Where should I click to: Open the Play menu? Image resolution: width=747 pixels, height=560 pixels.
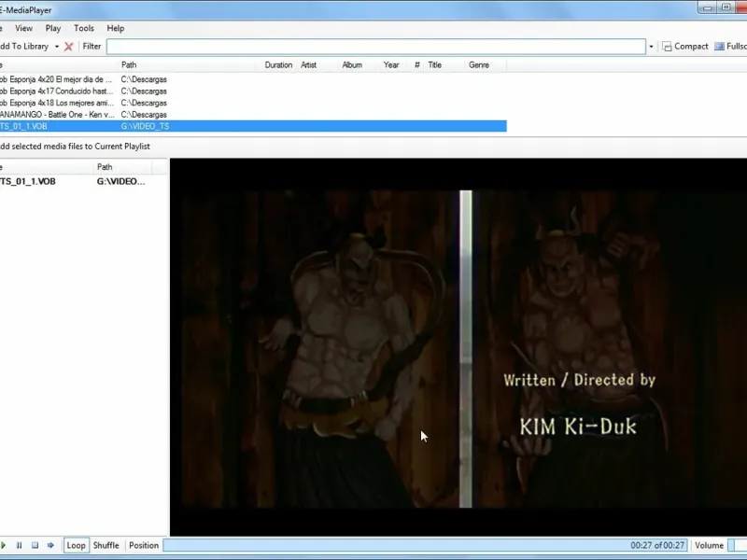(x=53, y=28)
